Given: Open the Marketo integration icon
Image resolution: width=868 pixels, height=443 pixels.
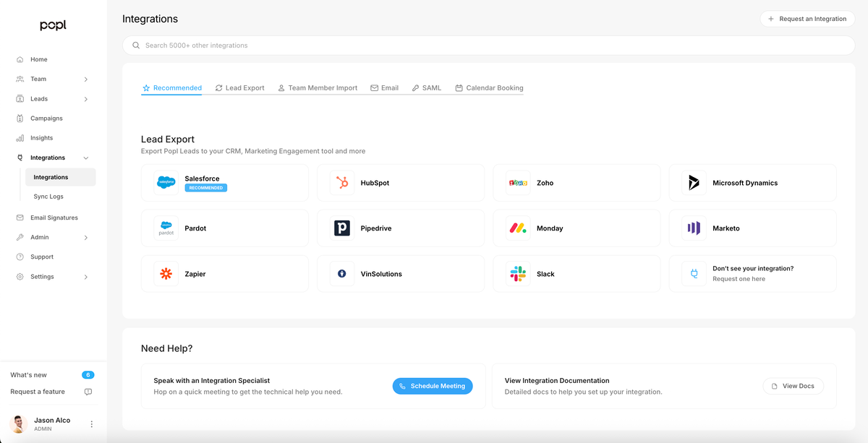Looking at the screenshot, I should tap(694, 228).
